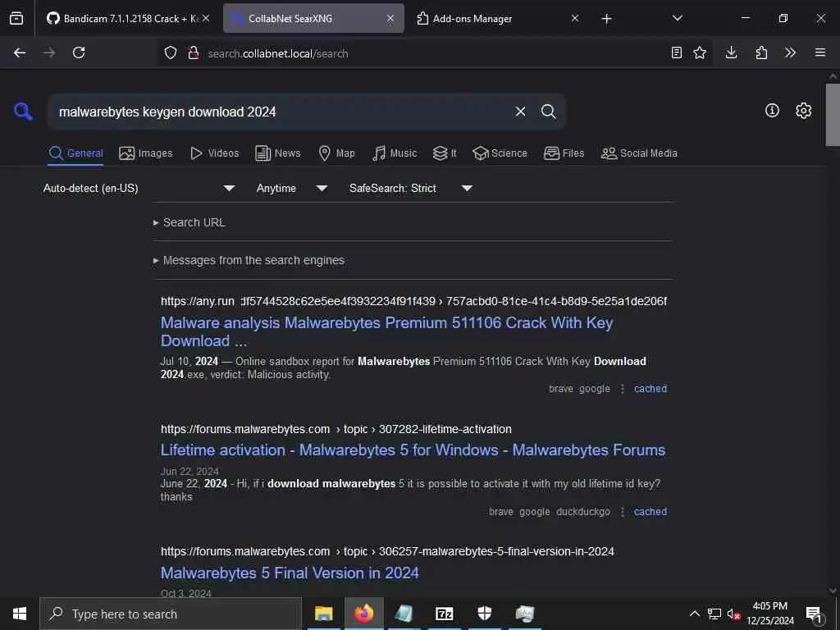Click the any.run result URL text
This screenshot has height=630, width=840.
click(413, 301)
